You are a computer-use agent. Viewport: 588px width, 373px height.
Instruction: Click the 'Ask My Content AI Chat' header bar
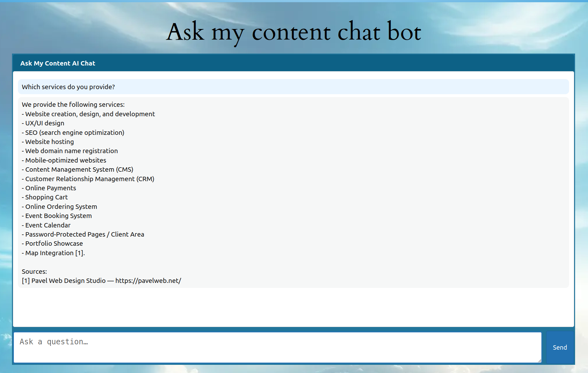[58, 63]
